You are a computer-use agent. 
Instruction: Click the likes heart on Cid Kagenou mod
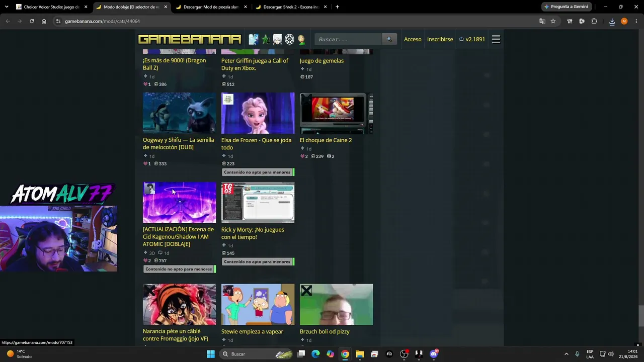point(146,260)
